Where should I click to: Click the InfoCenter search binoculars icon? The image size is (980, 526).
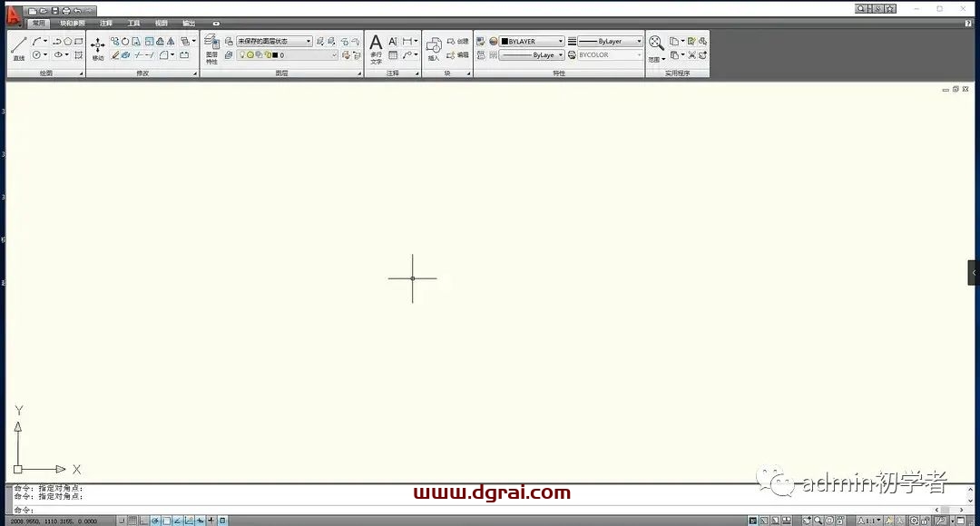pos(861,9)
